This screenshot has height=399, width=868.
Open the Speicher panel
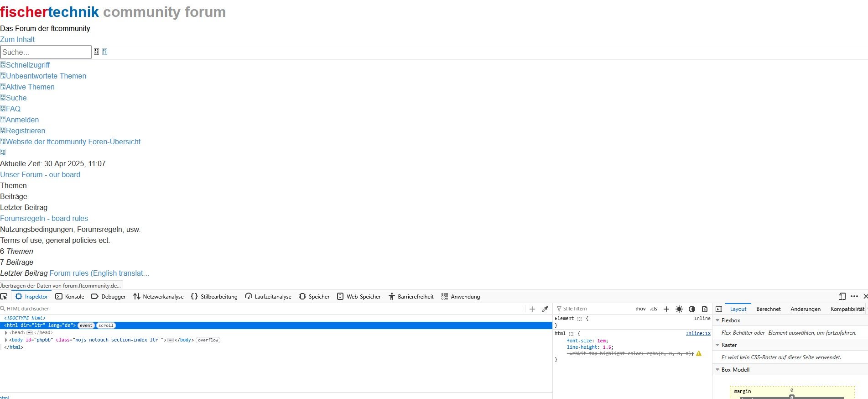coord(314,296)
